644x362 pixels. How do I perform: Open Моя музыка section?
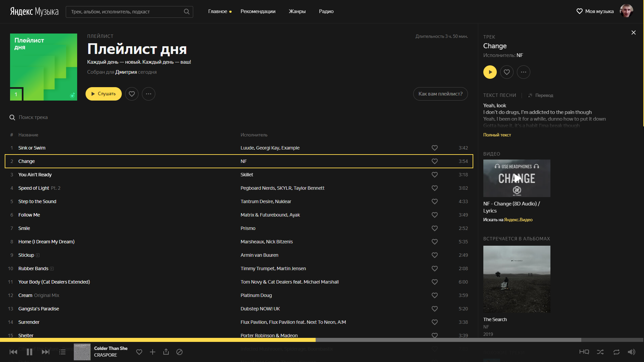click(595, 11)
